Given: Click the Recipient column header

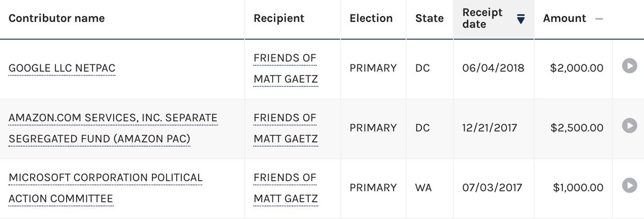Looking at the screenshot, I should (279, 18).
